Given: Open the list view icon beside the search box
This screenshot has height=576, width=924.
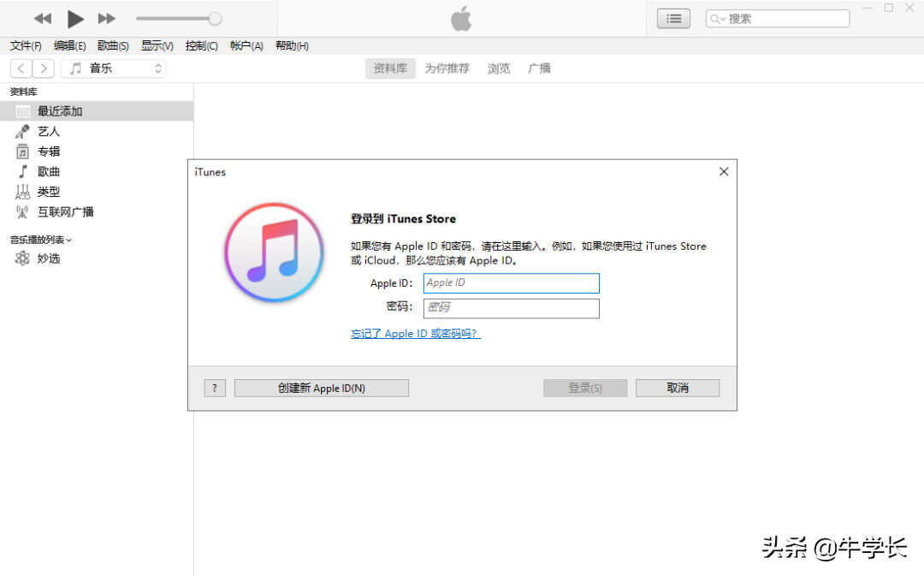Looking at the screenshot, I should pos(673,18).
